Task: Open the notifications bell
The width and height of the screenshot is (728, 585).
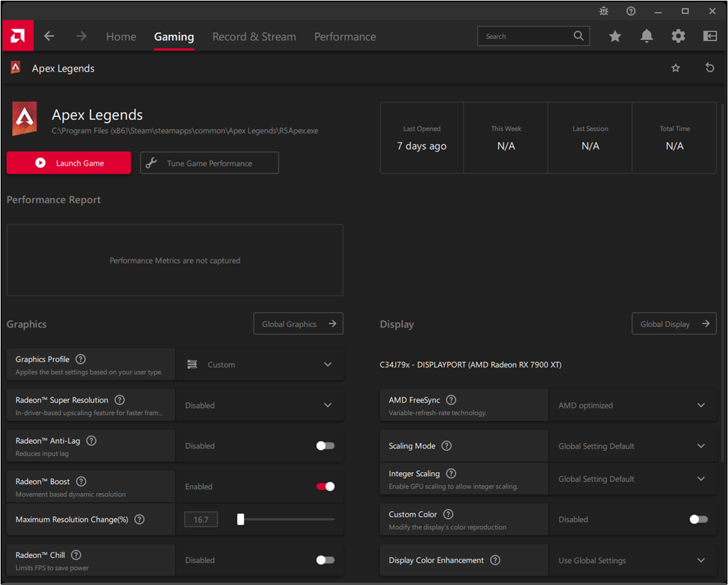Action: click(x=647, y=36)
